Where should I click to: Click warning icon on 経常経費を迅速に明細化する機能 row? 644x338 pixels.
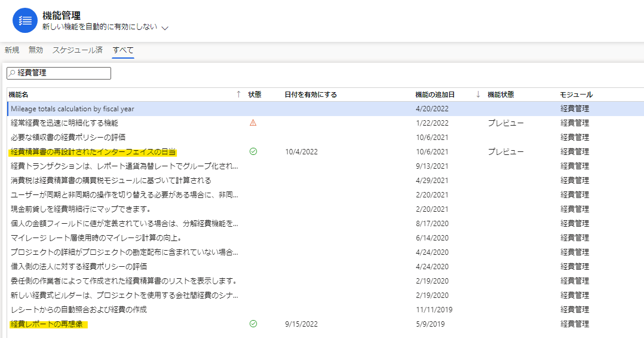click(253, 123)
